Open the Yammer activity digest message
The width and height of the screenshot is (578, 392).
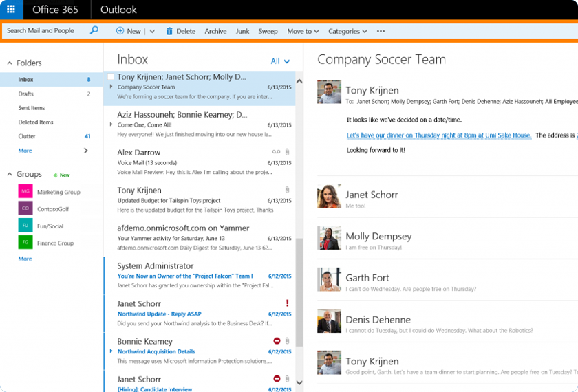200,238
